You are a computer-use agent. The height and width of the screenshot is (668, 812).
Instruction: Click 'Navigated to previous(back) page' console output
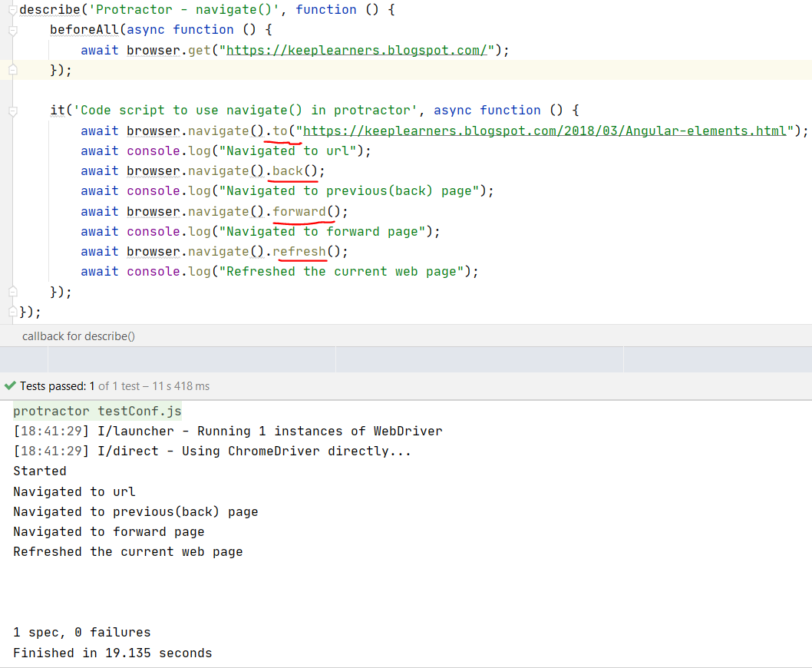click(135, 511)
